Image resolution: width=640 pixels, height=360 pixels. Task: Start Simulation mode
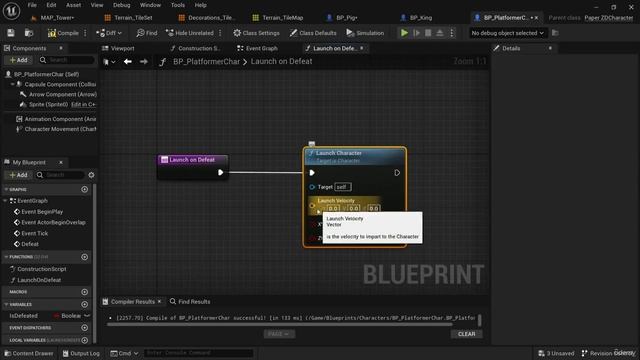(365, 33)
